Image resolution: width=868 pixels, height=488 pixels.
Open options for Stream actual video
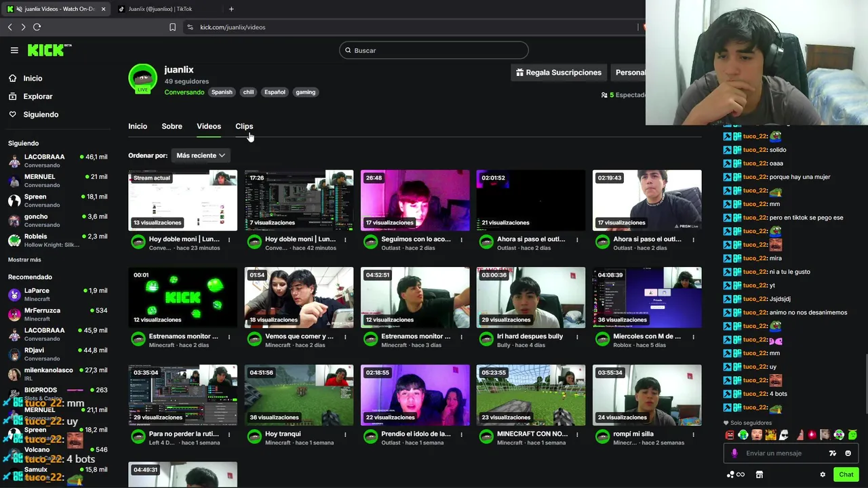[229, 239]
